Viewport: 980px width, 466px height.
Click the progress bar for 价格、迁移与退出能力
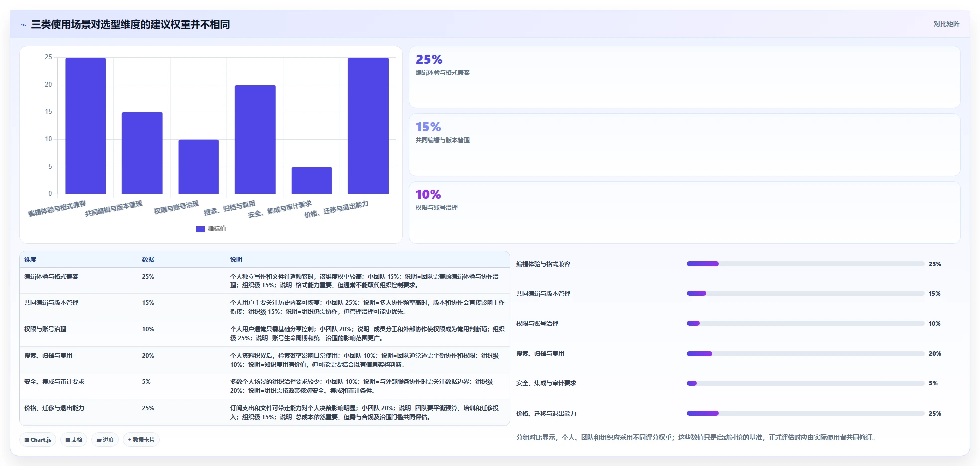[805, 413]
